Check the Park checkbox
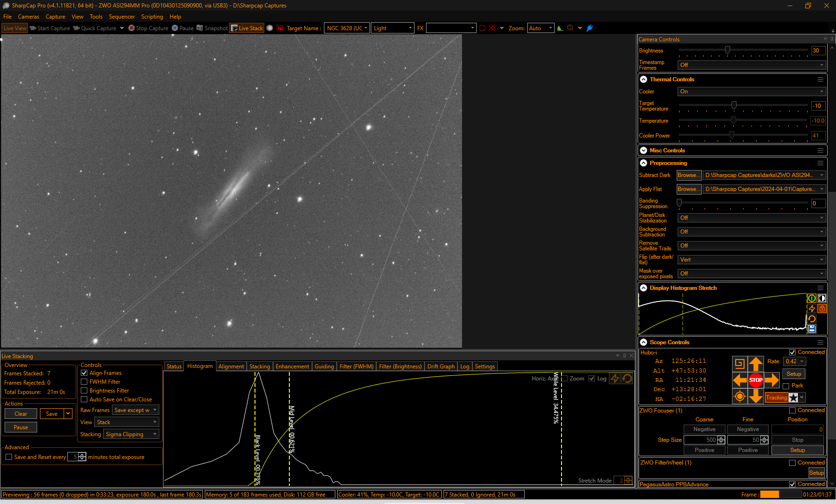Viewport: 836px width, 504px height. (x=786, y=386)
